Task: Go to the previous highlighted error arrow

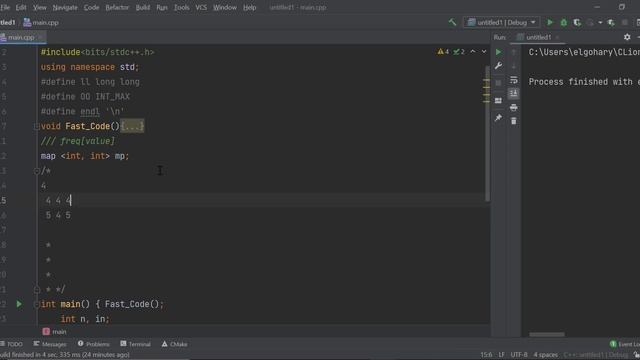Action: [x=473, y=52]
